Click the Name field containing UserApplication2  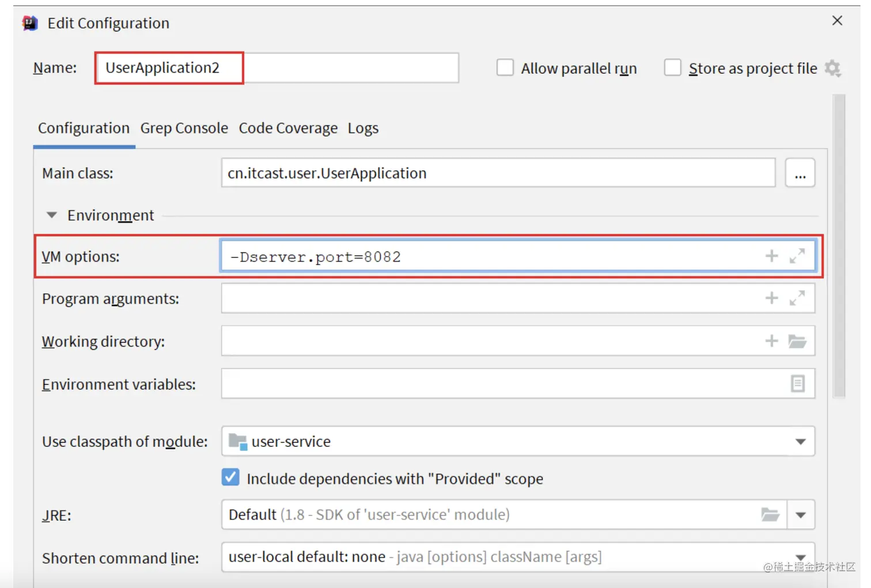tap(277, 68)
